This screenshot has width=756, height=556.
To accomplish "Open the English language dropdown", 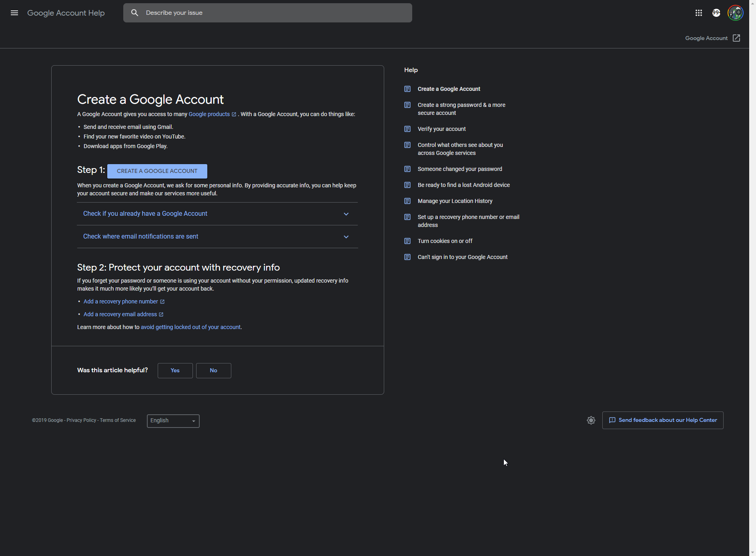I will click(173, 421).
